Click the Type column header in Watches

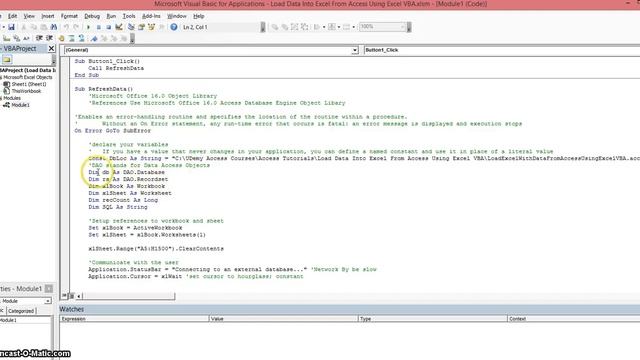[x=433, y=319]
